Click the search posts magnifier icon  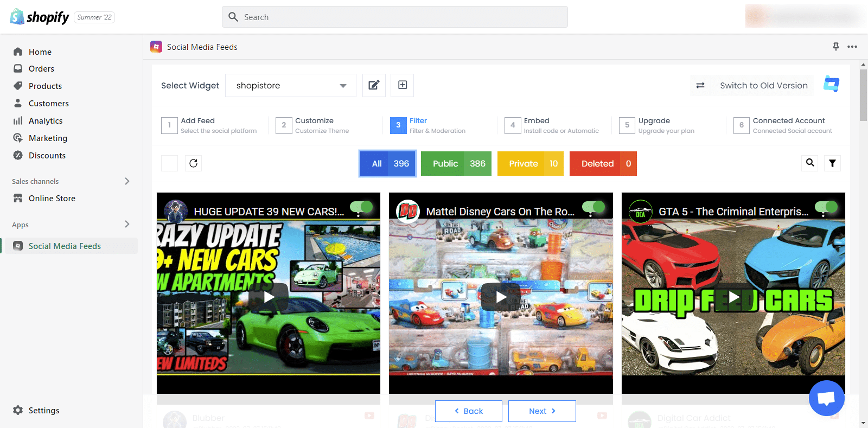tap(810, 163)
